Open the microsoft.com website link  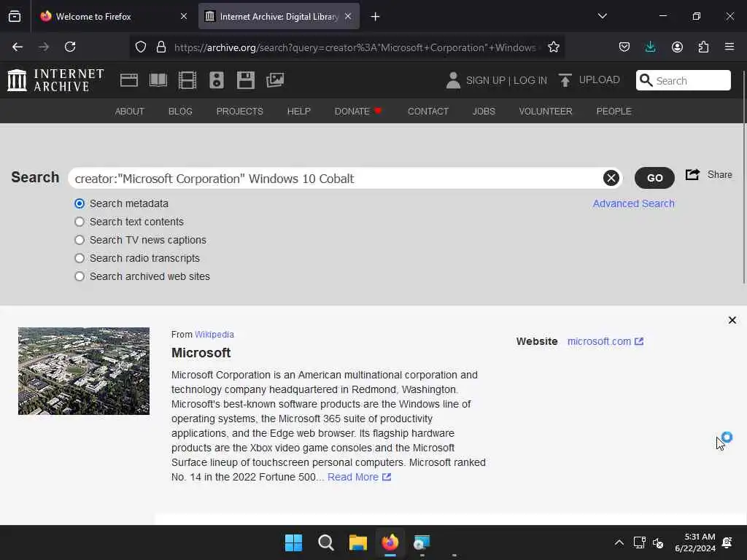[x=605, y=341]
